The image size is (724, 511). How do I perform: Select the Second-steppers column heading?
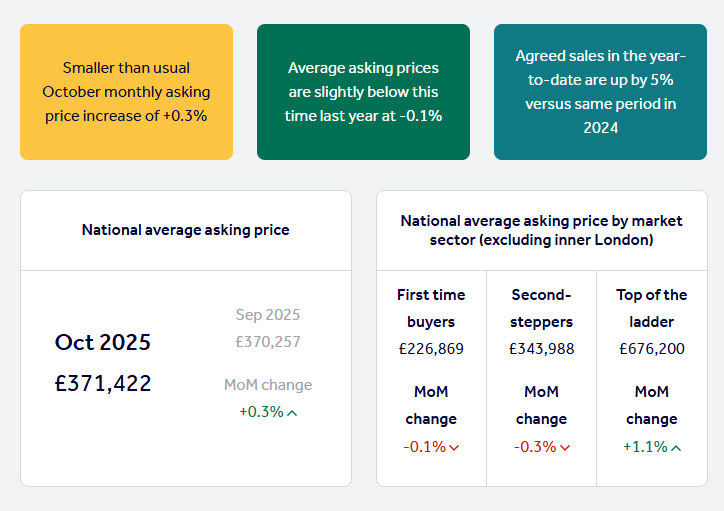point(541,308)
